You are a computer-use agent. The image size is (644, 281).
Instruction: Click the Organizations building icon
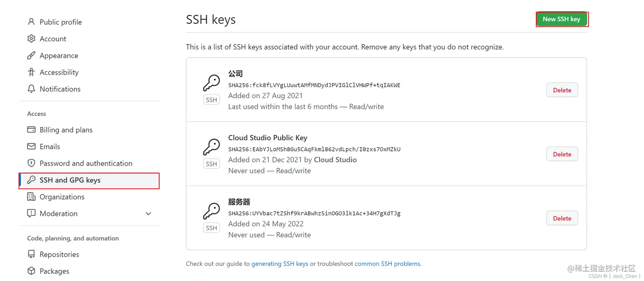coord(31,197)
